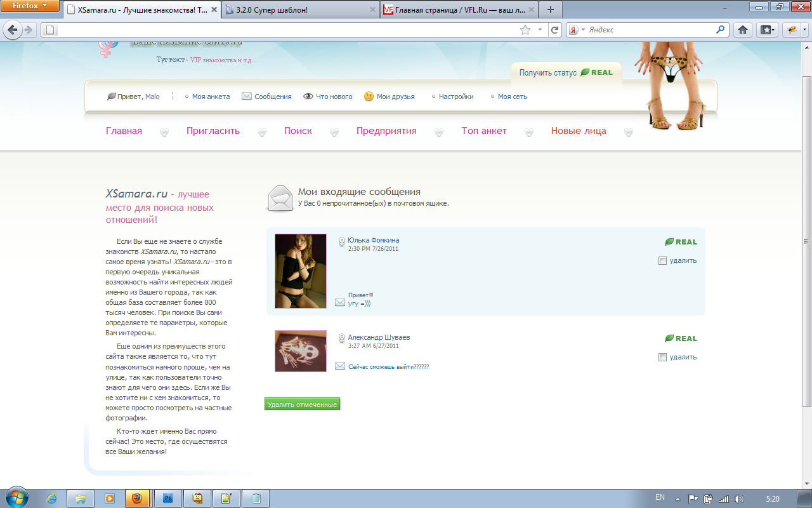Open Yandex search engine selector dropdown
812x508 pixels.
(575, 30)
